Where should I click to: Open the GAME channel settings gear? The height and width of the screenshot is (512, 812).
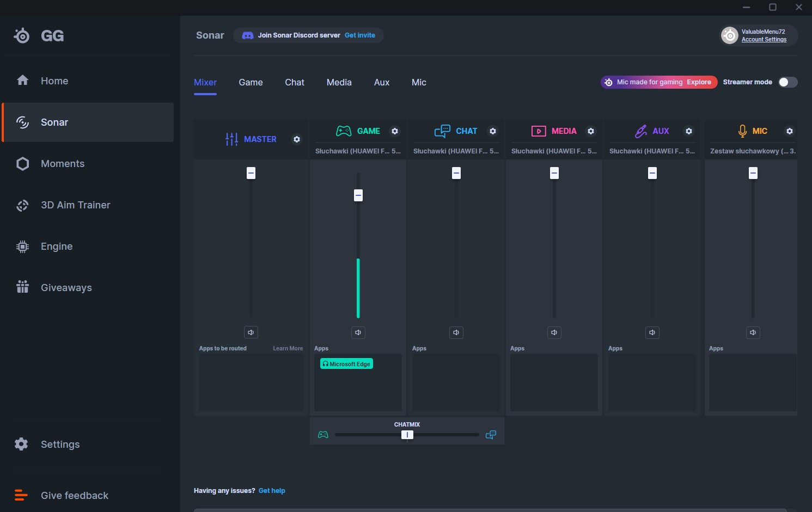[395, 131]
